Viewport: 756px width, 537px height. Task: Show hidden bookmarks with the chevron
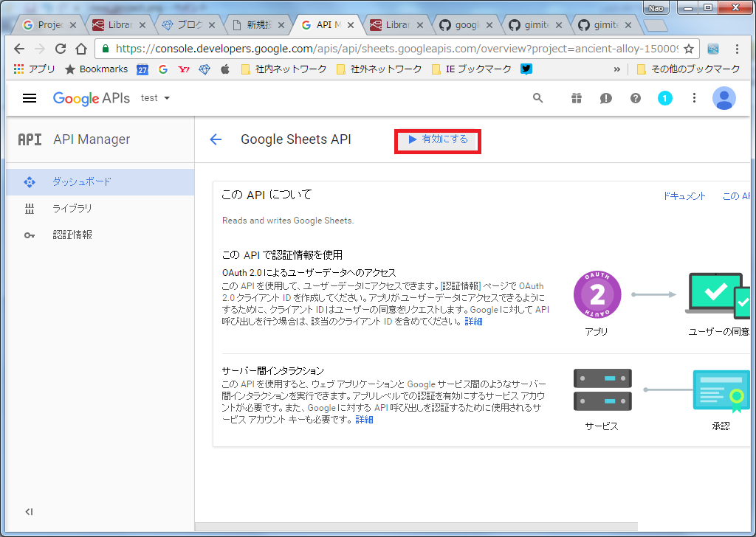616,69
